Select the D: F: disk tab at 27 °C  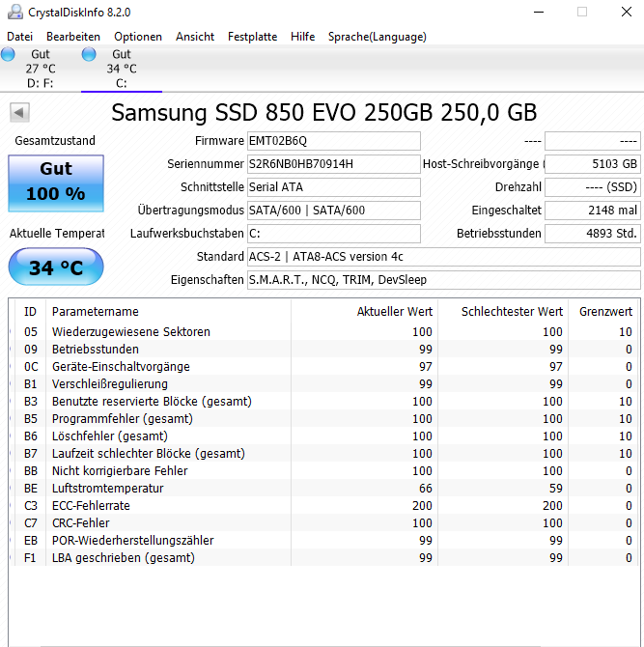[x=41, y=69]
